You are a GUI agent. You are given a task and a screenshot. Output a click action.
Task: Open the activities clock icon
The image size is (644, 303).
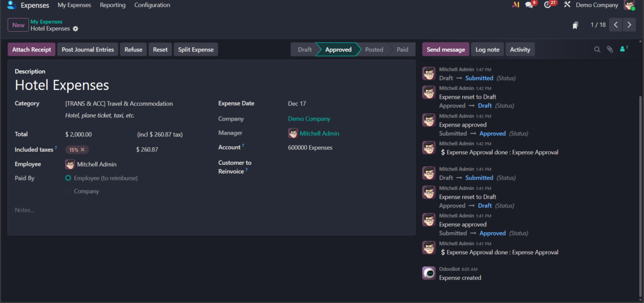547,5
